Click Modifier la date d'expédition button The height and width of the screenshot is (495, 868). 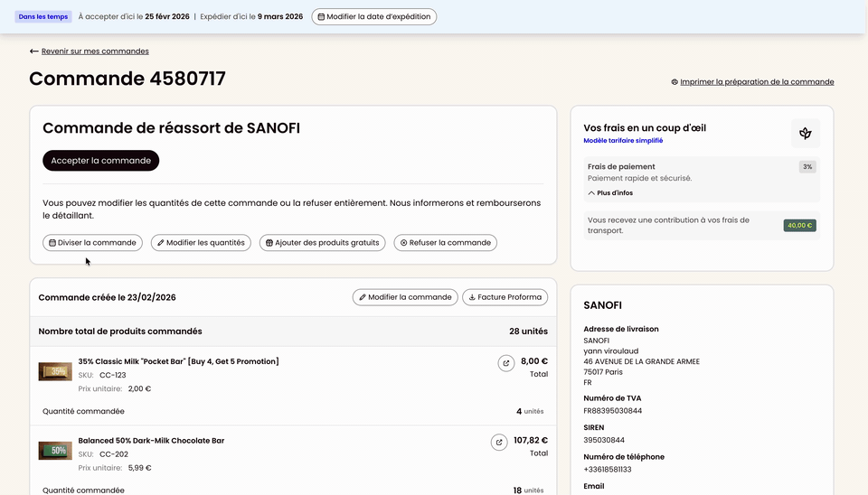click(x=374, y=16)
